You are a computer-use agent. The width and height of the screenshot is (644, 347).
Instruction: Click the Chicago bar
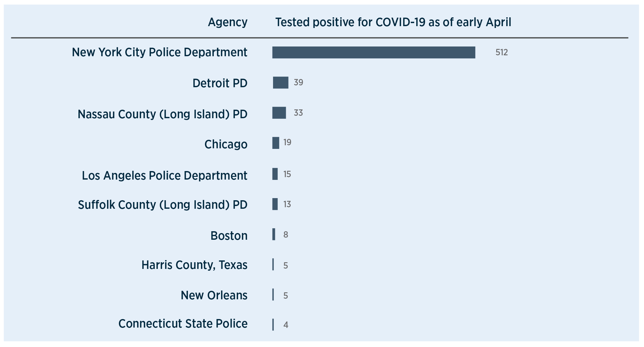[x=275, y=143]
